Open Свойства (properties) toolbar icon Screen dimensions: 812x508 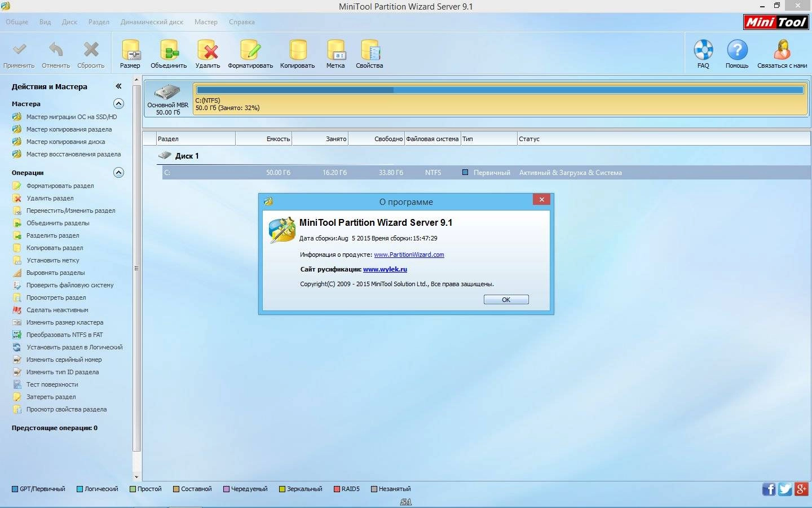370,50
